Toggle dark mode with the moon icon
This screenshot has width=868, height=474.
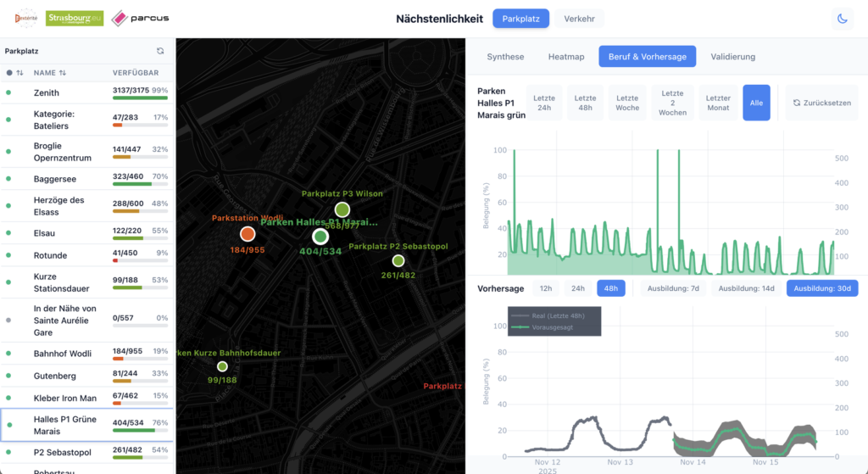(x=843, y=19)
